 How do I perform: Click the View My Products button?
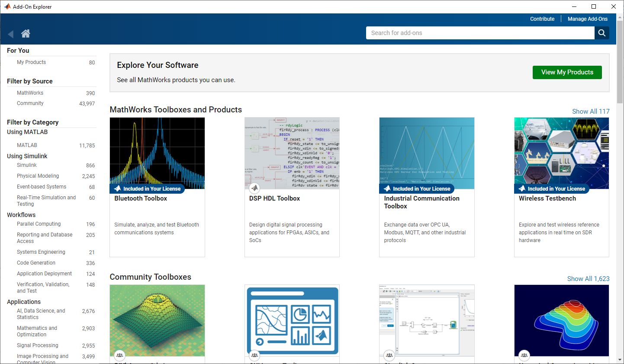[x=567, y=72]
